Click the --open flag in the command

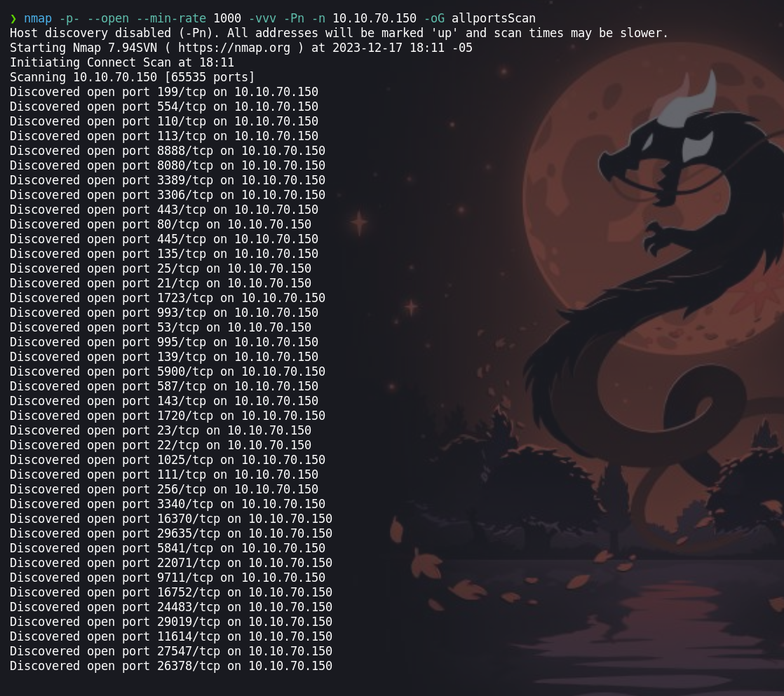(x=108, y=18)
